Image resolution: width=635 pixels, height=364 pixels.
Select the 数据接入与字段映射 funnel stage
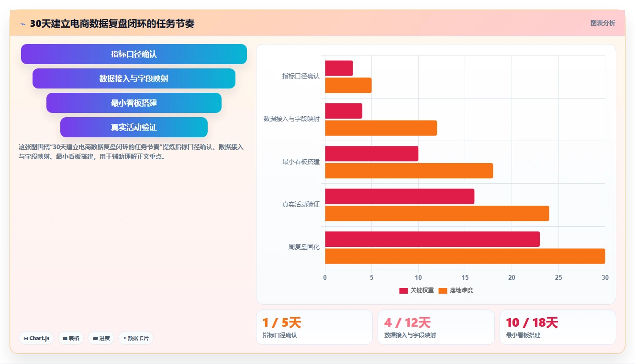tap(134, 78)
